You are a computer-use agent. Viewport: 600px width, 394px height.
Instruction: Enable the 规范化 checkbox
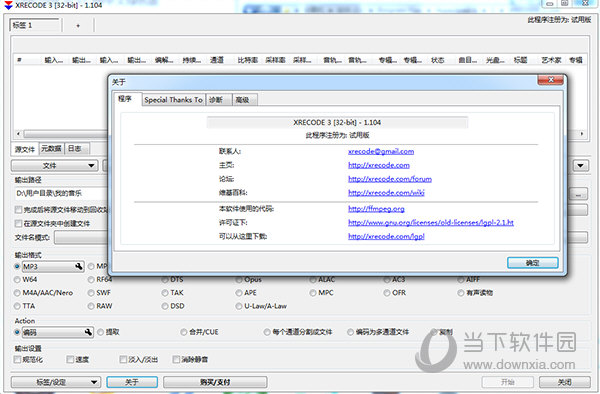[18, 359]
